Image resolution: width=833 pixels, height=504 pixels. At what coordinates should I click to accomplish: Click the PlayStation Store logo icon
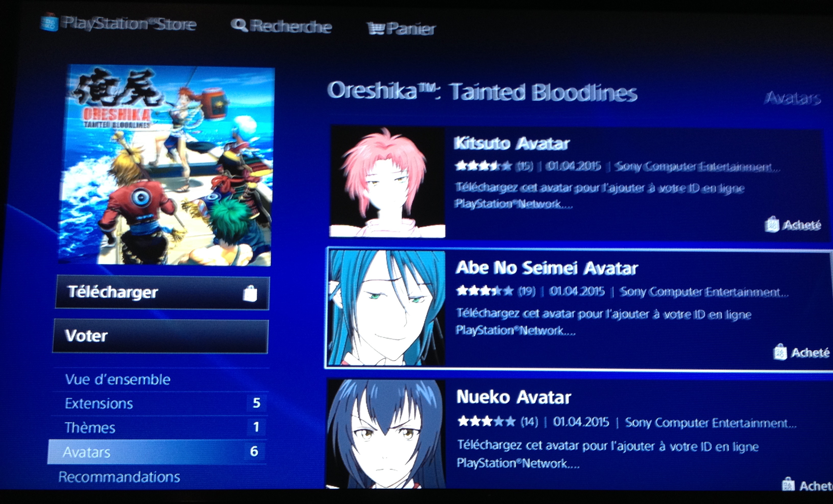pos(49,22)
